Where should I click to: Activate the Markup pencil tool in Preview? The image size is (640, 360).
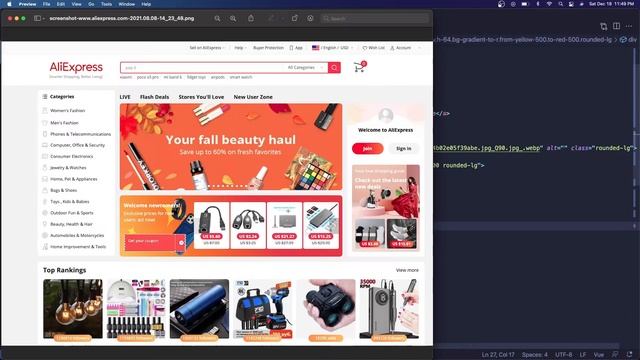point(271,18)
